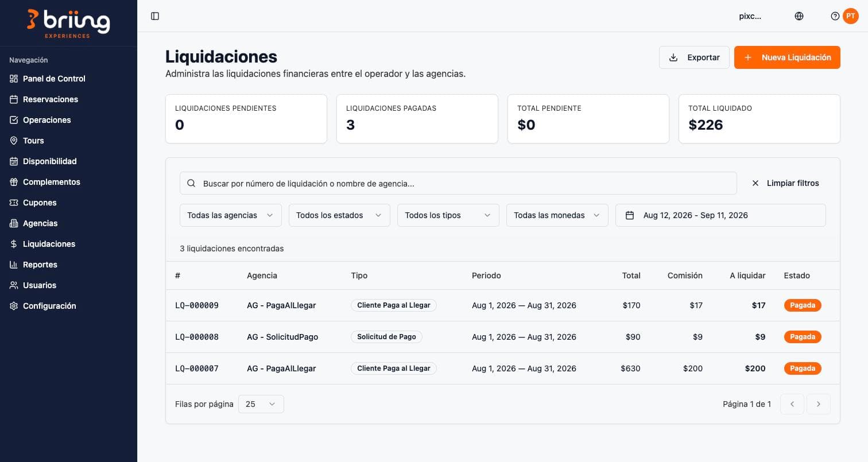Open the Aug 12 - Sep 11 date range picker

[720, 215]
